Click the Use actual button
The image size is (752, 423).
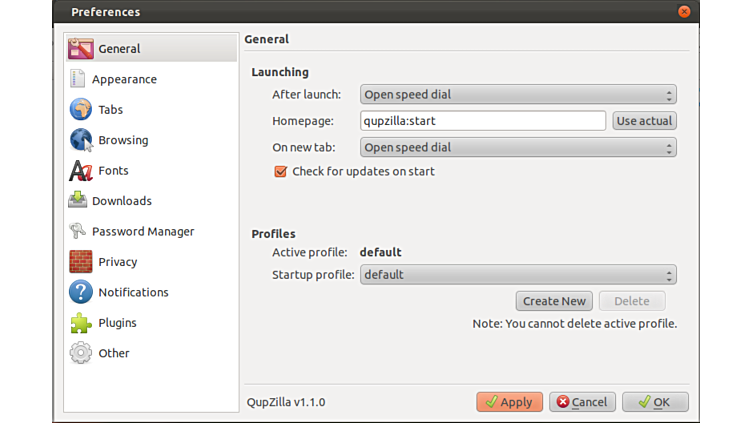(x=644, y=121)
